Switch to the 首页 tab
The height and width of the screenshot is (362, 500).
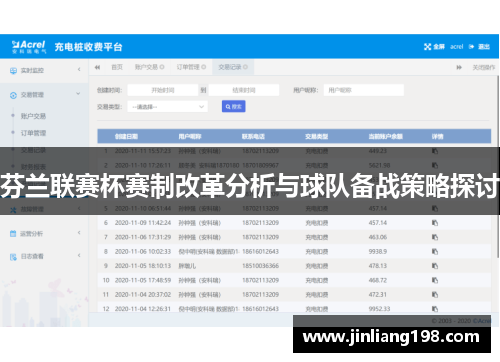pyautogui.click(x=117, y=67)
